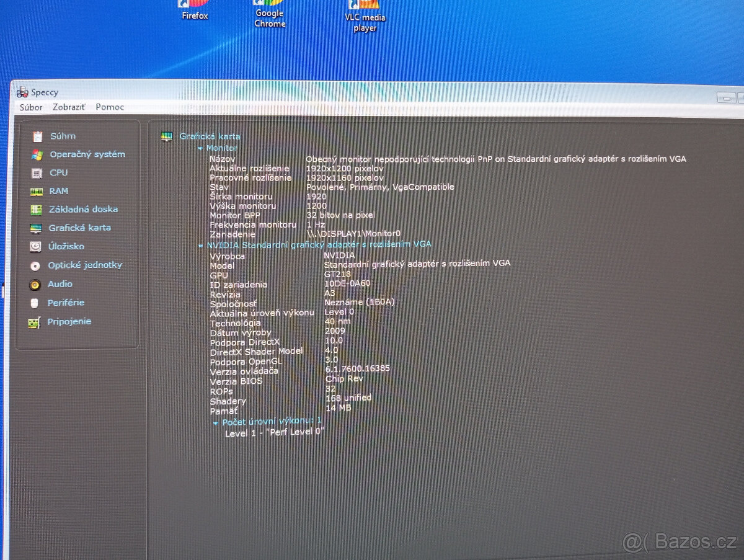Viewport: 744px width, 560px height.
Task: Collapse the Monitor tree node
Action: (200, 149)
